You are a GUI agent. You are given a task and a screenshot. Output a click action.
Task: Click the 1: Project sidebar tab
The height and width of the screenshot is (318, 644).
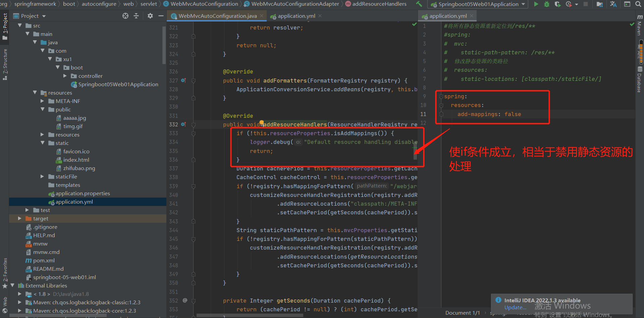[5, 26]
